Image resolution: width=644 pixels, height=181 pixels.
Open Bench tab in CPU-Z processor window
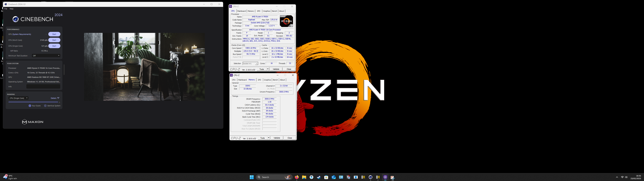(274, 11)
